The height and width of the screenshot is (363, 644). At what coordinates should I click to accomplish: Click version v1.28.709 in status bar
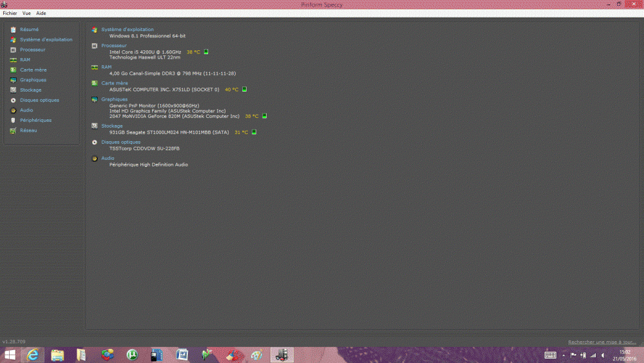tap(14, 342)
